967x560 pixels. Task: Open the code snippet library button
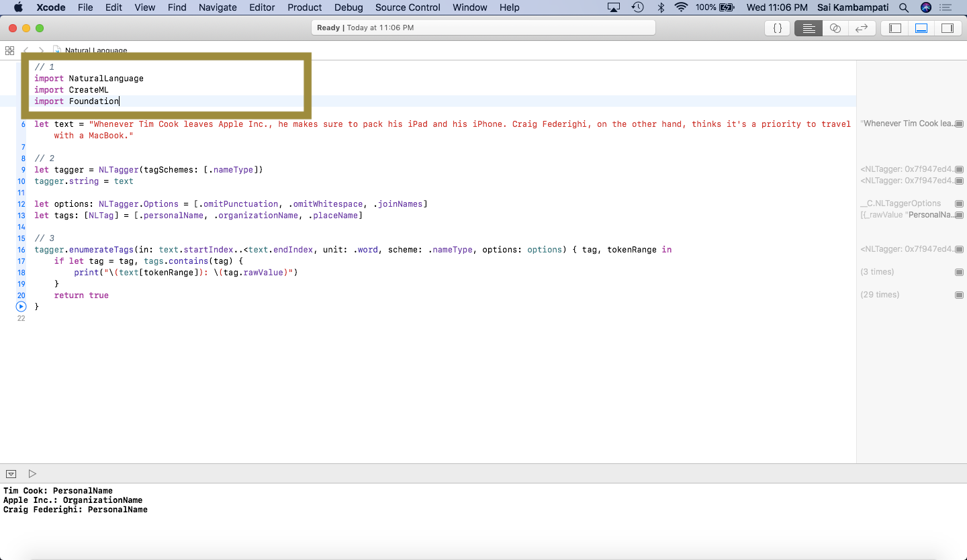(778, 28)
